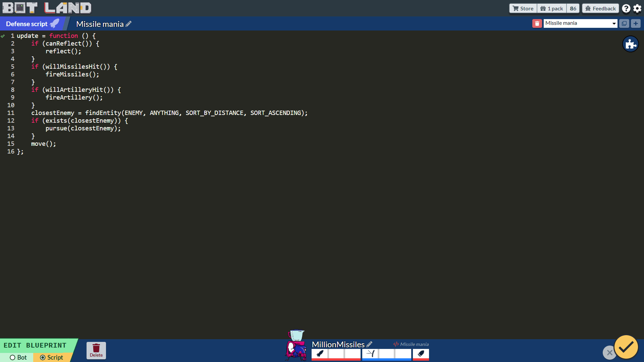Viewport: 644px width, 362px height.
Task: Click the help question mark icon
Action: click(x=626, y=8)
